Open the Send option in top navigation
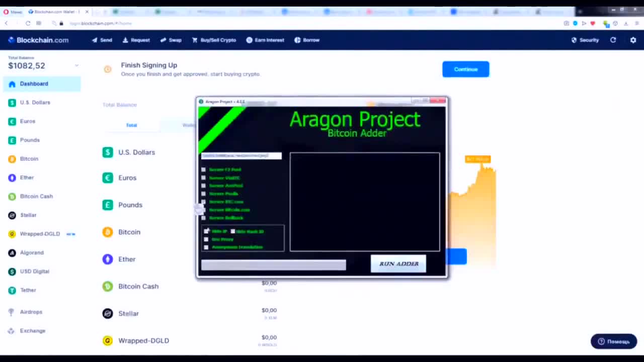Viewport: 644px width, 362px height. tap(102, 40)
